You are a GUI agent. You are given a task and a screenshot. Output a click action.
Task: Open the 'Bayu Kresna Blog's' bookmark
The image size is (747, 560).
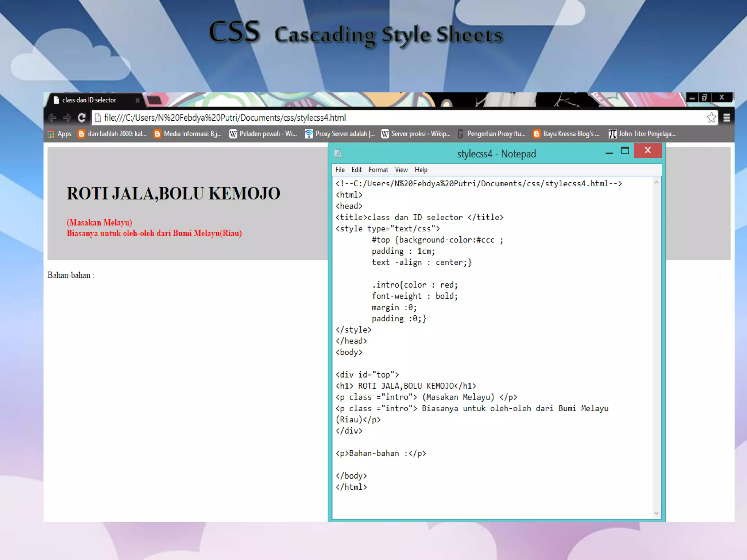[566, 134]
